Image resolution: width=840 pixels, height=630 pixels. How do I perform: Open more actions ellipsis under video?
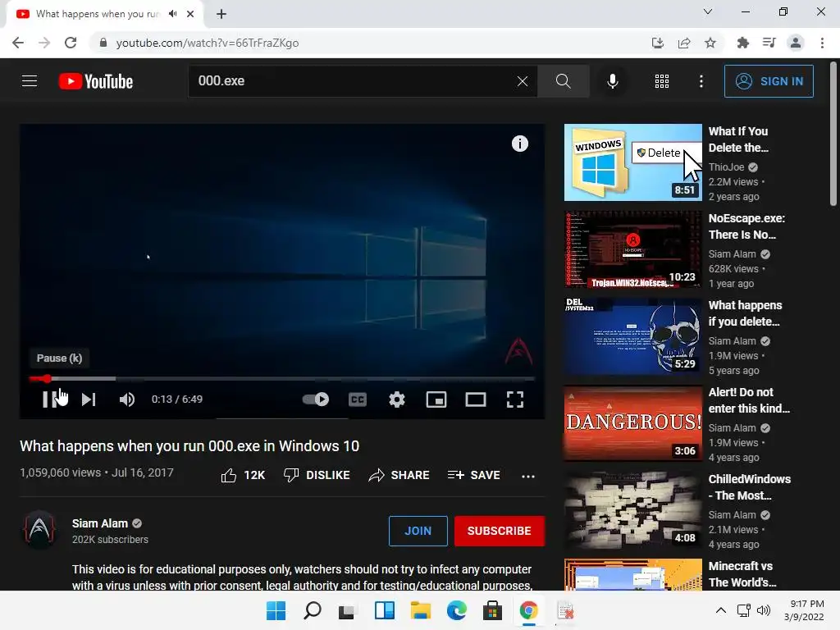[528, 476]
